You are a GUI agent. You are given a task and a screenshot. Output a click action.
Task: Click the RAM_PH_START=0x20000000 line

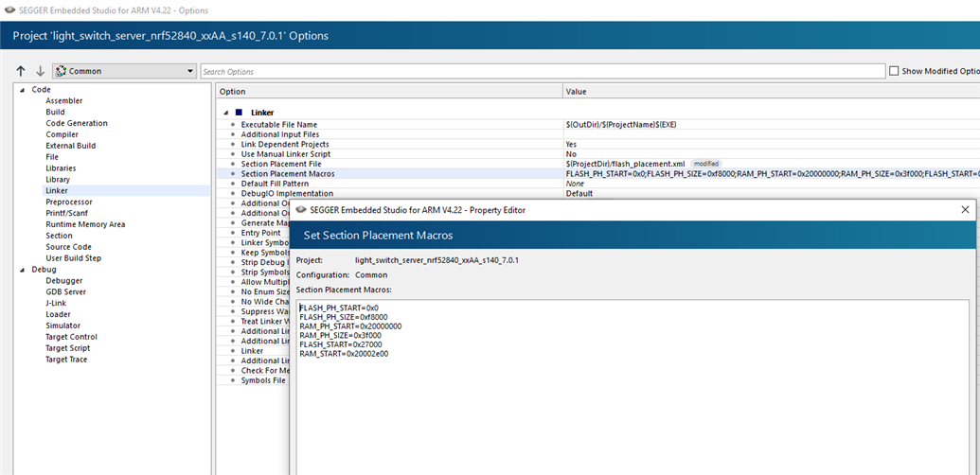[350, 325]
